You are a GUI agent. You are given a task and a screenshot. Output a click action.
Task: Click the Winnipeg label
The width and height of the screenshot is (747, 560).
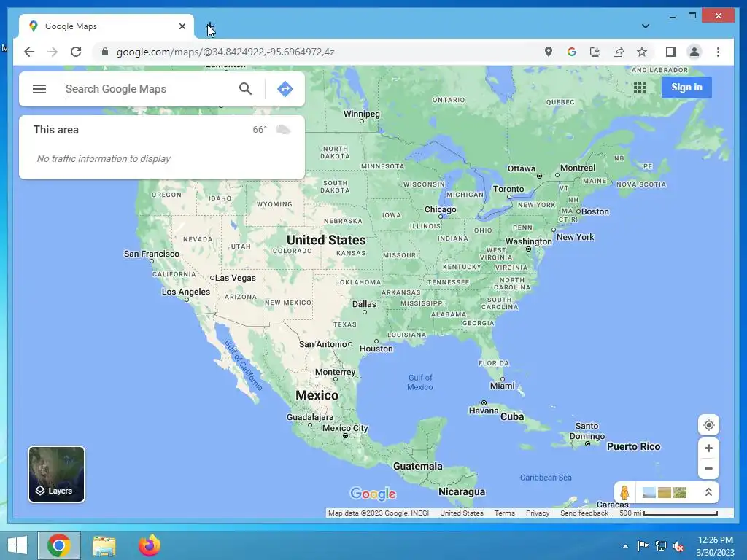tap(362, 114)
